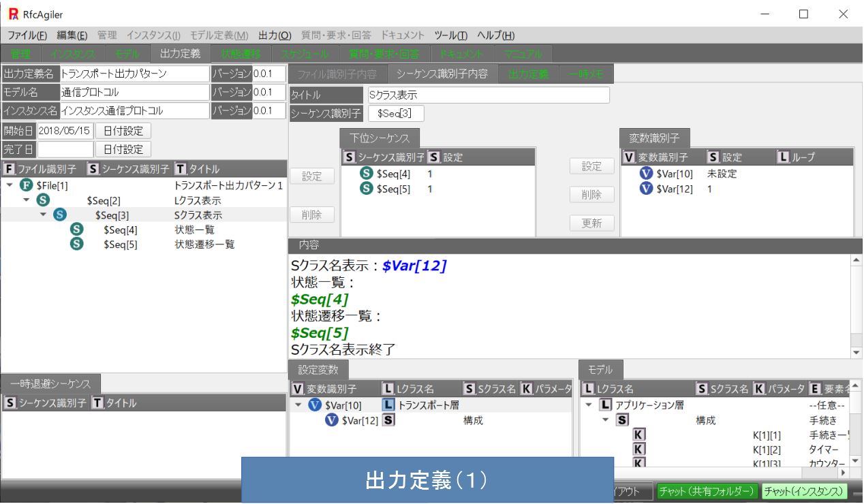
Task: Click the K icon of K[1][2] row
Action: [638, 450]
